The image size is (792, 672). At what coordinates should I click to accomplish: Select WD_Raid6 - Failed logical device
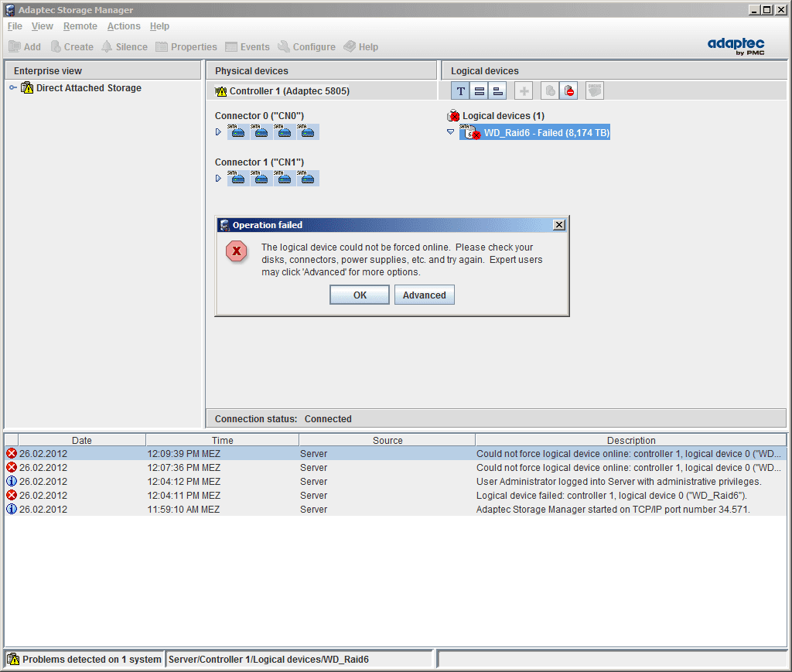(534, 133)
